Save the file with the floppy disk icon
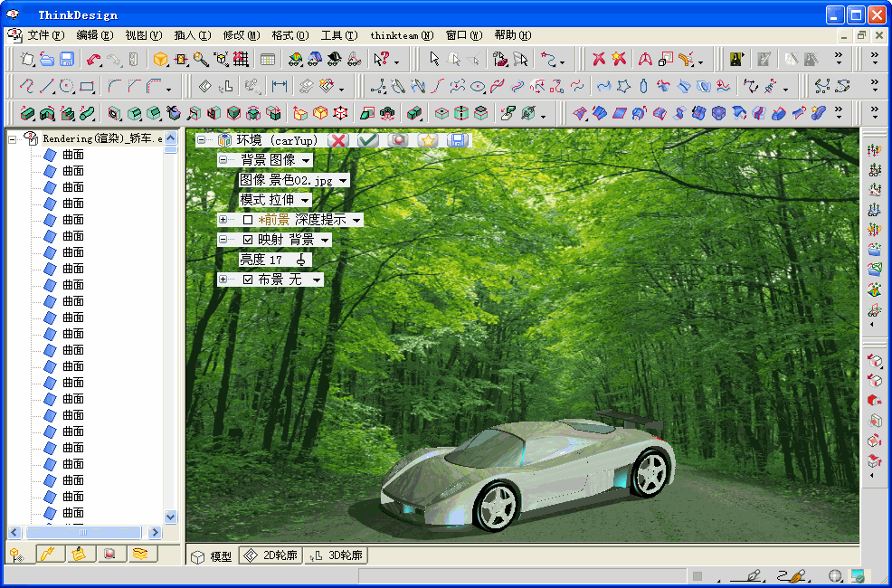 67,59
